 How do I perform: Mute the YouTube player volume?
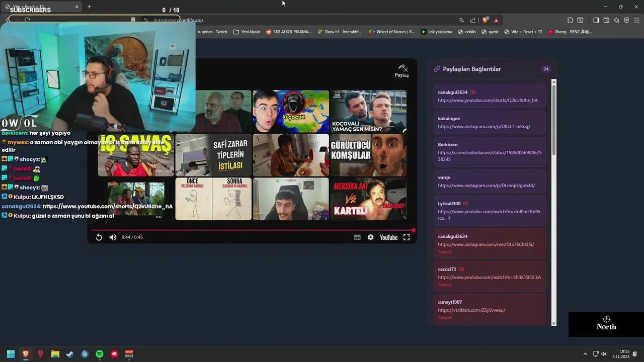113,237
